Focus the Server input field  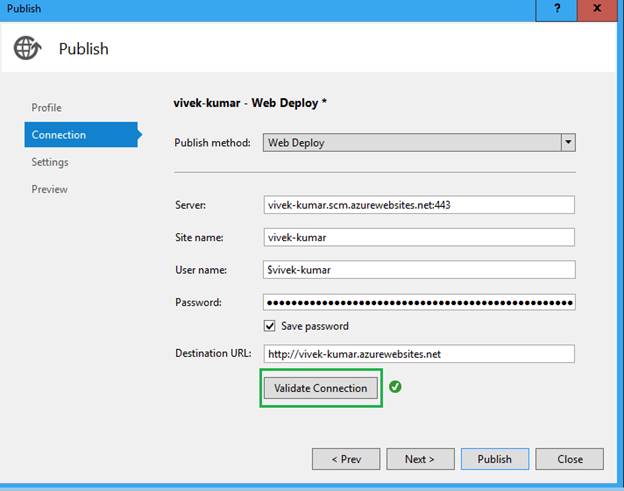(x=419, y=205)
